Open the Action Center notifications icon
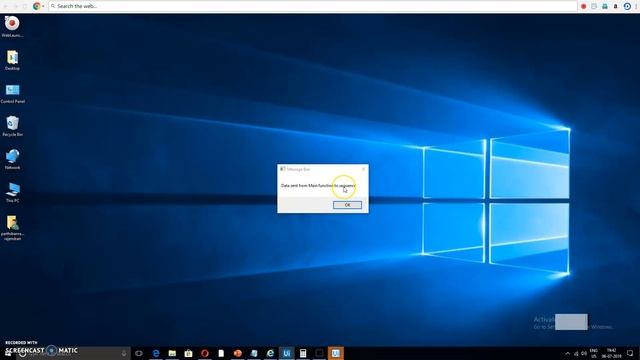Screen dimensions: 640x360 click(630, 353)
